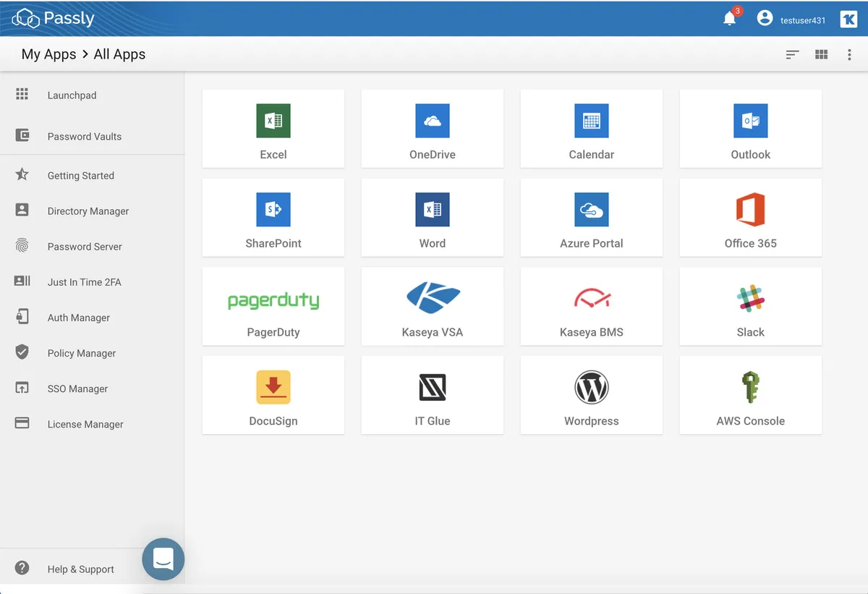Click the IT Glue tile label
868x594 pixels.
(x=433, y=421)
